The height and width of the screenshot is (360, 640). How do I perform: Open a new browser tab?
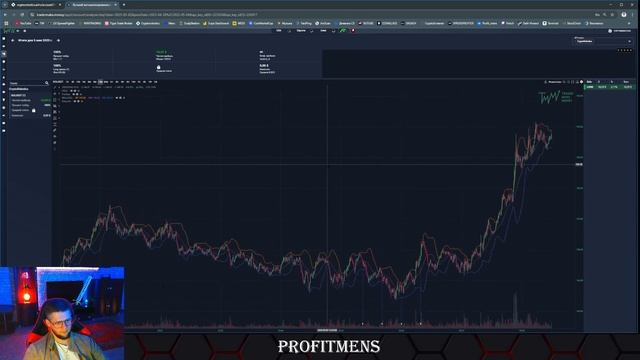pyautogui.click(x=124, y=4)
